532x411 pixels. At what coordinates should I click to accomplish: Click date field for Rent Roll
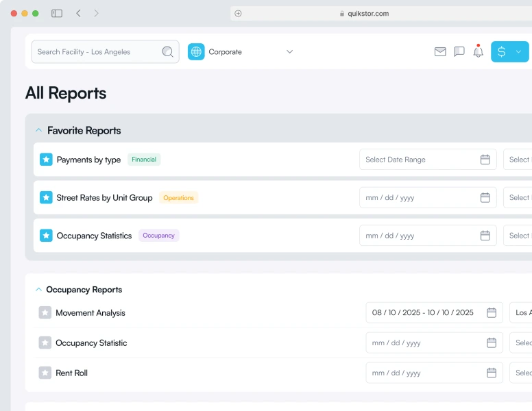click(434, 373)
